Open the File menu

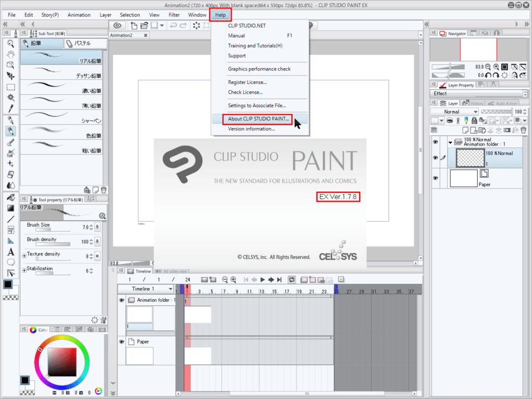click(12, 15)
